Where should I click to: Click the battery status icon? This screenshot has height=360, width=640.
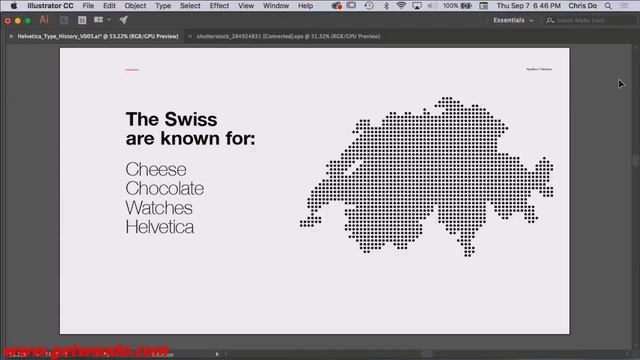click(x=466, y=6)
